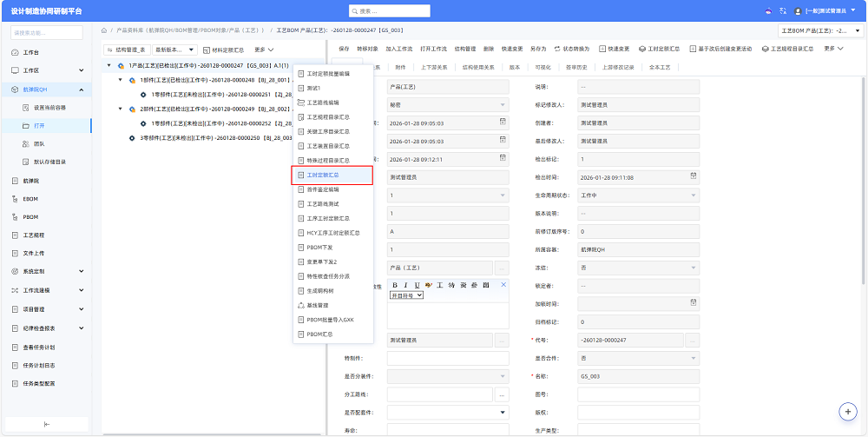868x437 pixels.
Task: Switch to the 签审历史 tab
Action: tap(576, 67)
